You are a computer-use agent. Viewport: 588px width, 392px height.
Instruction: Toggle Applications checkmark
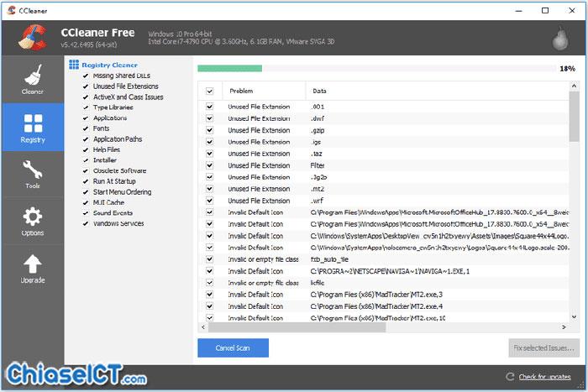pos(86,118)
